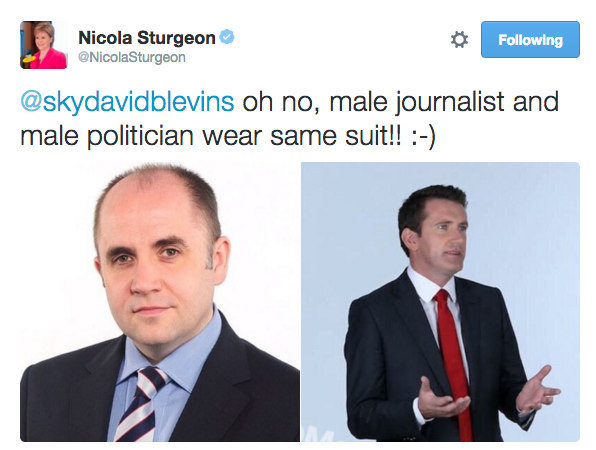596x450 pixels.
Task: Click the word "suit!!" in the tweet
Action: [x=373, y=136]
